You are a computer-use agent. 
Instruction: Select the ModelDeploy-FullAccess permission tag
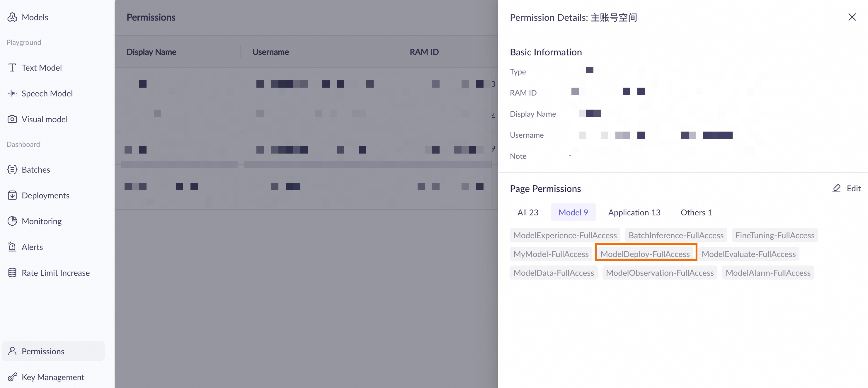click(646, 254)
